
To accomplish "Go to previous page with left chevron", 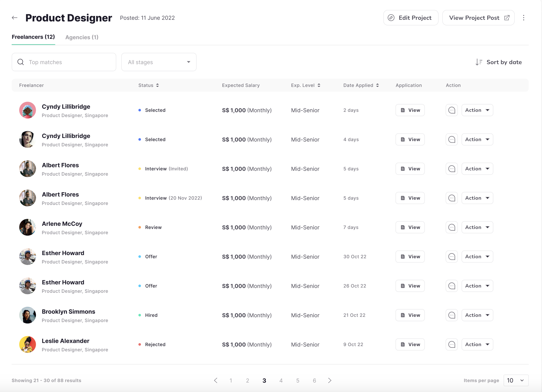I will coord(216,380).
